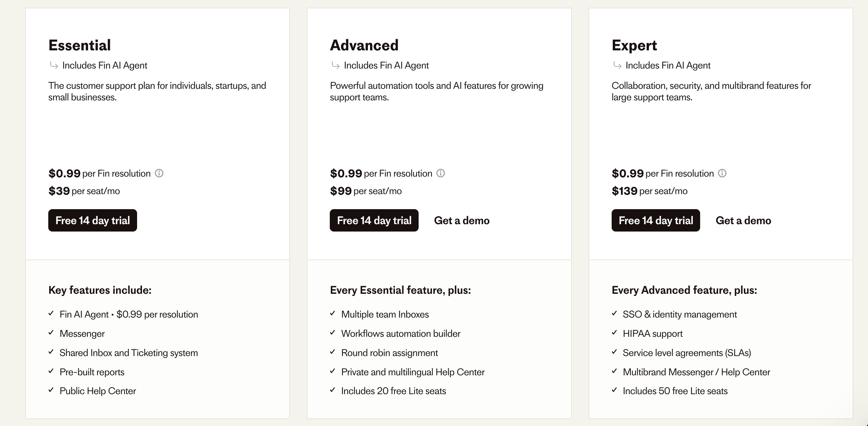Click arrow icon before Essential's Includes Fin AI Agent
This screenshot has height=426, width=868.
point(54,65)
